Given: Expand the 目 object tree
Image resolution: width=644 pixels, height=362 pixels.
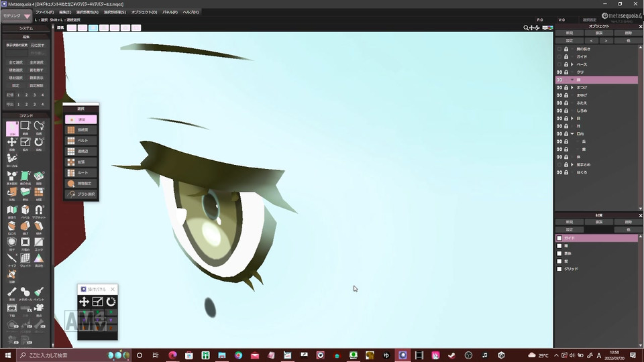Looking at the screenshot, I should click(572, 118).
